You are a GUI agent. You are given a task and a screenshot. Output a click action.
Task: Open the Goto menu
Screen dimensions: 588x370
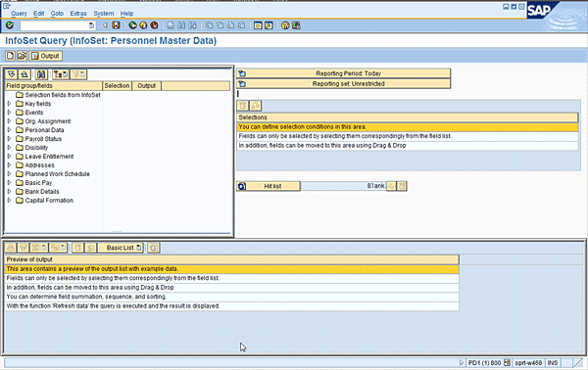tap(57, 13)
